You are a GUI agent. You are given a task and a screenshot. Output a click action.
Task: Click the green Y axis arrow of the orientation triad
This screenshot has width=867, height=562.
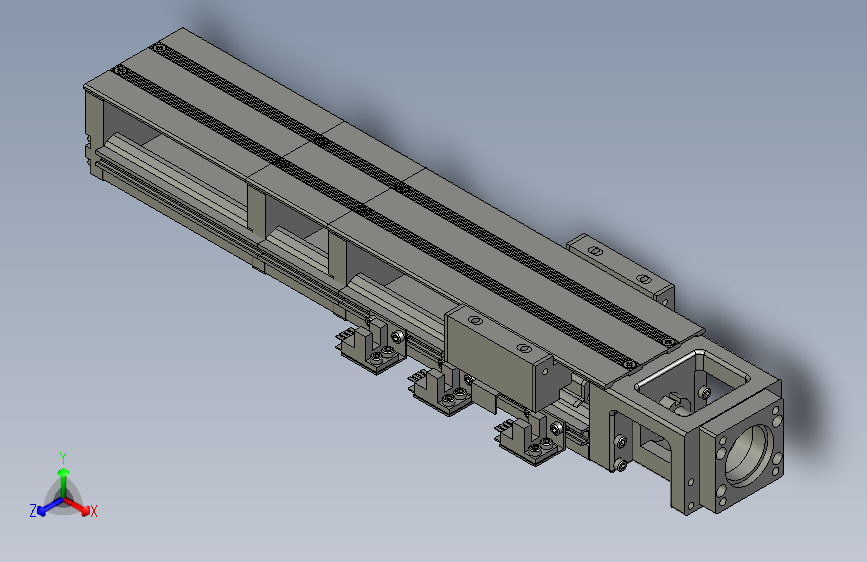click(64, 482)
